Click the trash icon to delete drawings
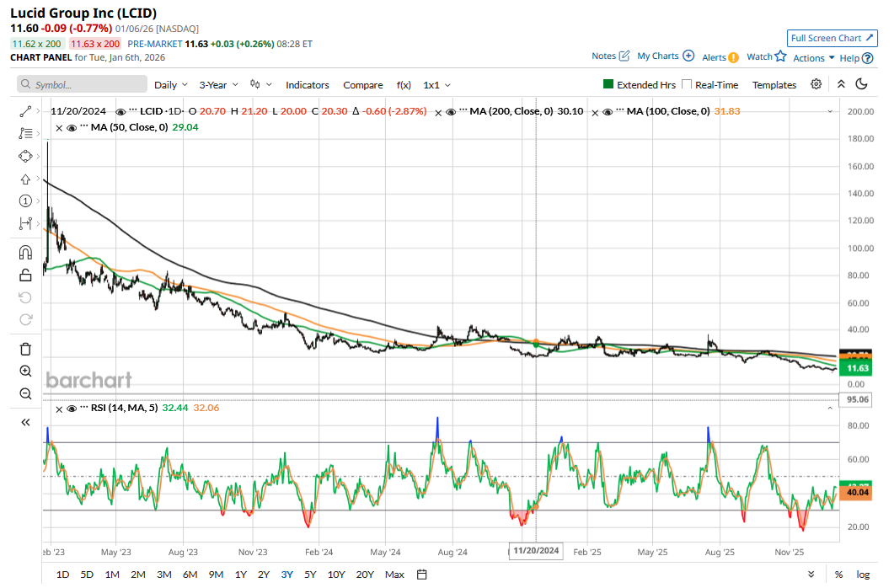This screenshot has height=588, width=894. pos(25,349)
